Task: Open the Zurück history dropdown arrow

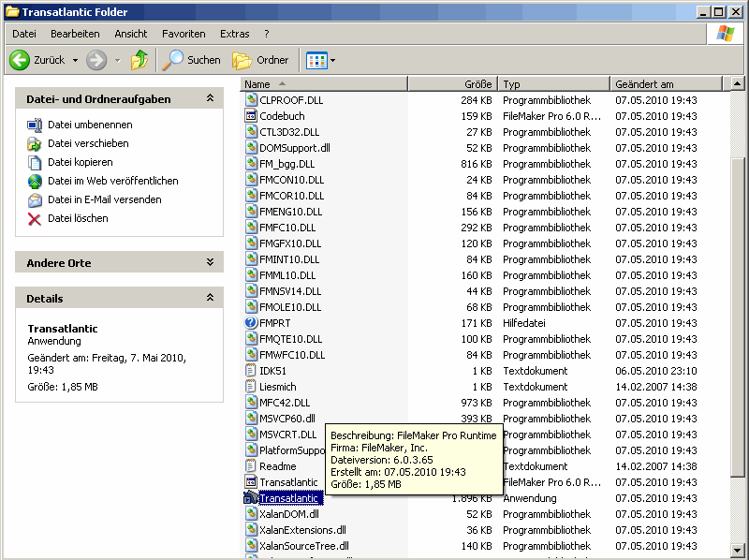Action: [x=75, y=60]
